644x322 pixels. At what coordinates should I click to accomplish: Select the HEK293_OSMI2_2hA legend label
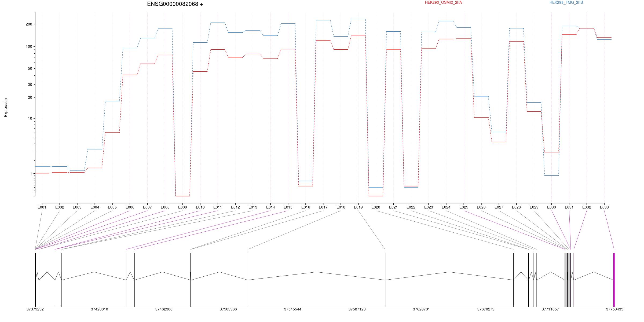pos(443,2)
